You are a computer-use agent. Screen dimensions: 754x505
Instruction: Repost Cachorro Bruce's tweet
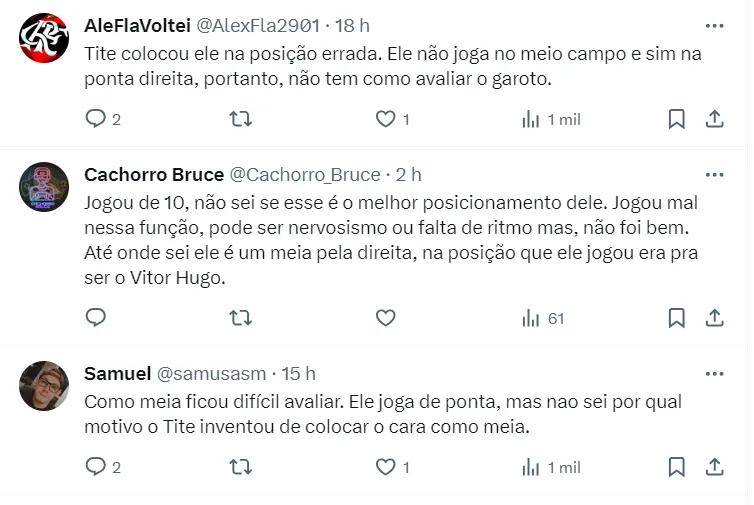click(241, 318)
